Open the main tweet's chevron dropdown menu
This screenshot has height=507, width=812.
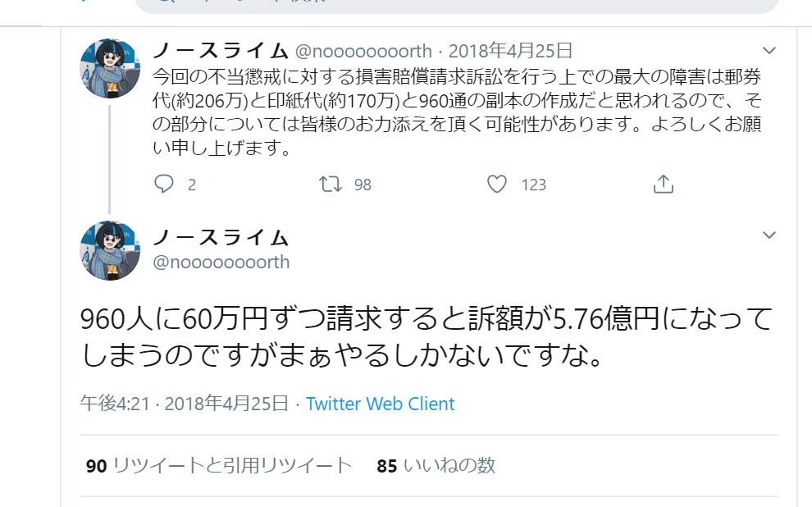(769, 235)
